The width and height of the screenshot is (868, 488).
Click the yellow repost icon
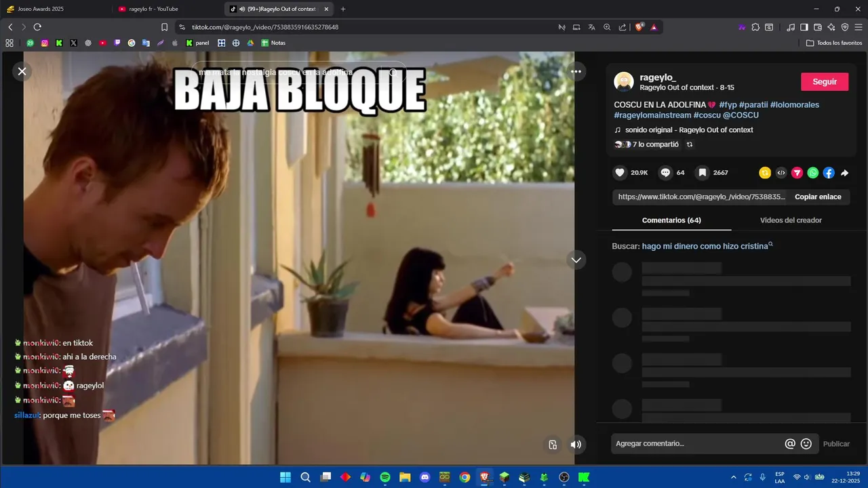pyautogui.click(x=765, y=173)
